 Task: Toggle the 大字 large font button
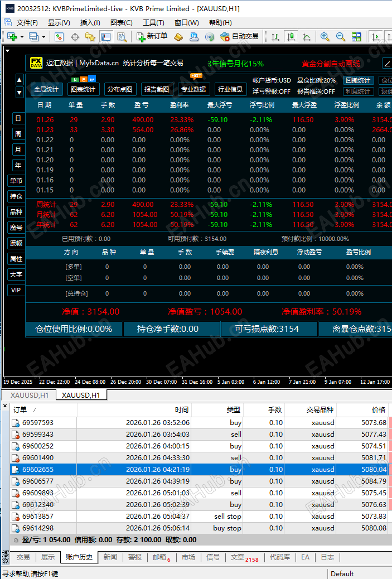pos(16,274)
